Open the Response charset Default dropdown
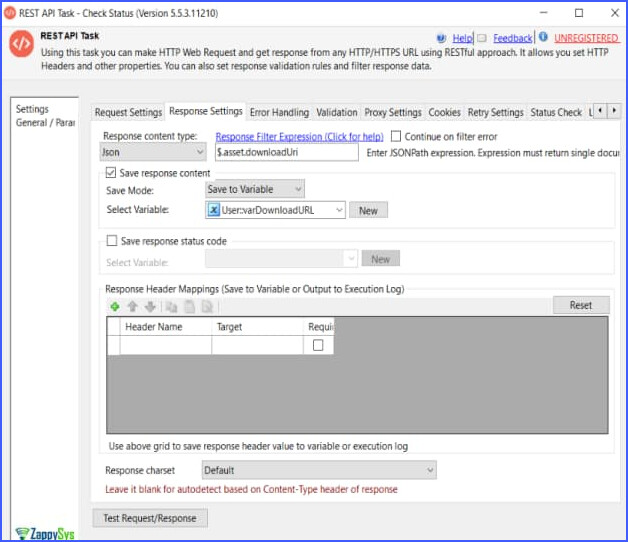The height and width of the screenshot is (542, 628). 319,470
